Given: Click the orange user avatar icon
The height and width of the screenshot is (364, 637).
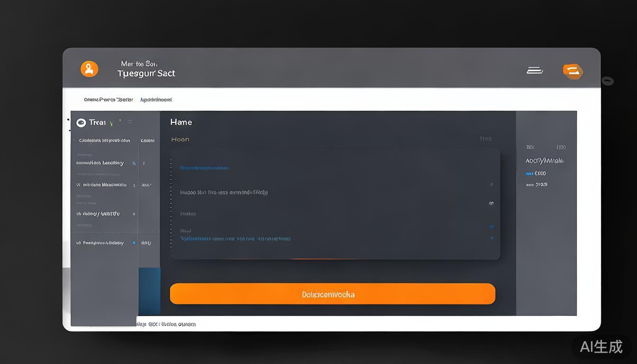Looking at the screenshot, I should pos(90,68).
